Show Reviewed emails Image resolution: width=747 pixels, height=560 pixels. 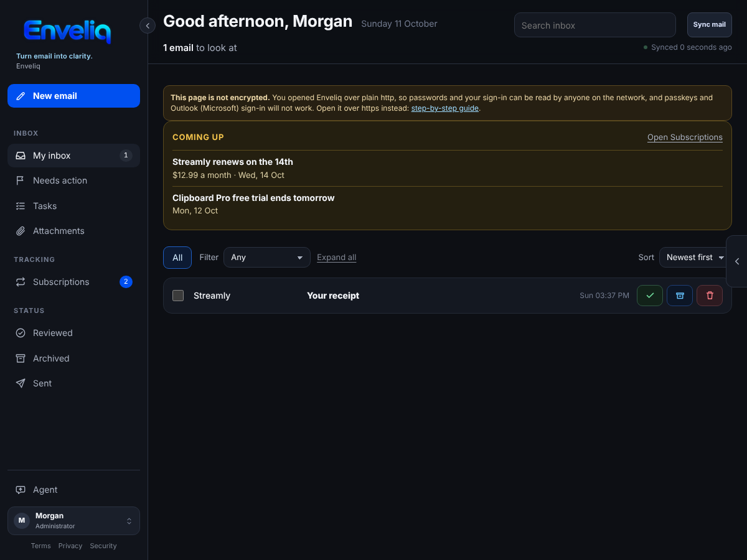click(73, 333)
